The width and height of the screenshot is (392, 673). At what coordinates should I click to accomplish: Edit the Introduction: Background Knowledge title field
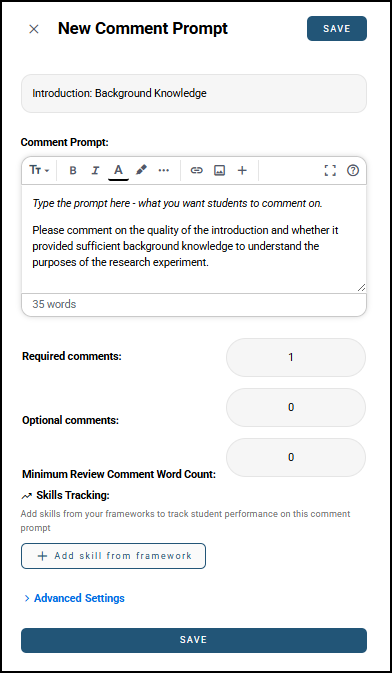pyautogui.click(x=194, y=94)
